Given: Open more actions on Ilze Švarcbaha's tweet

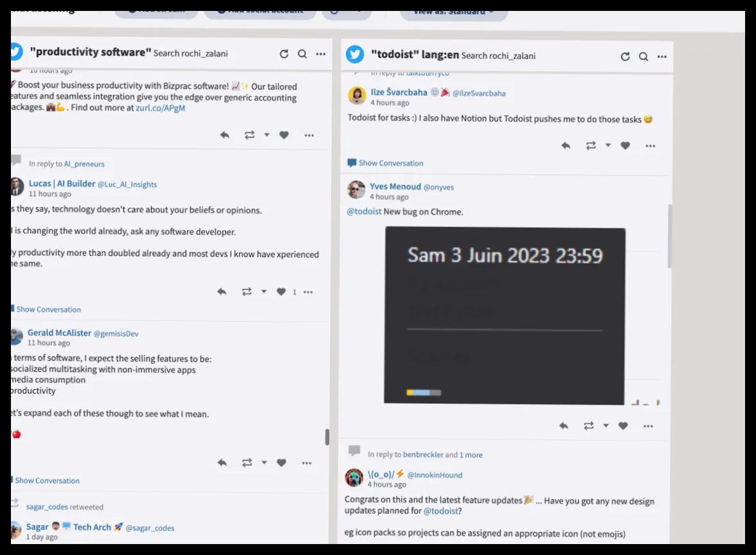Looking at the screenshot, I should coord(651,145).
